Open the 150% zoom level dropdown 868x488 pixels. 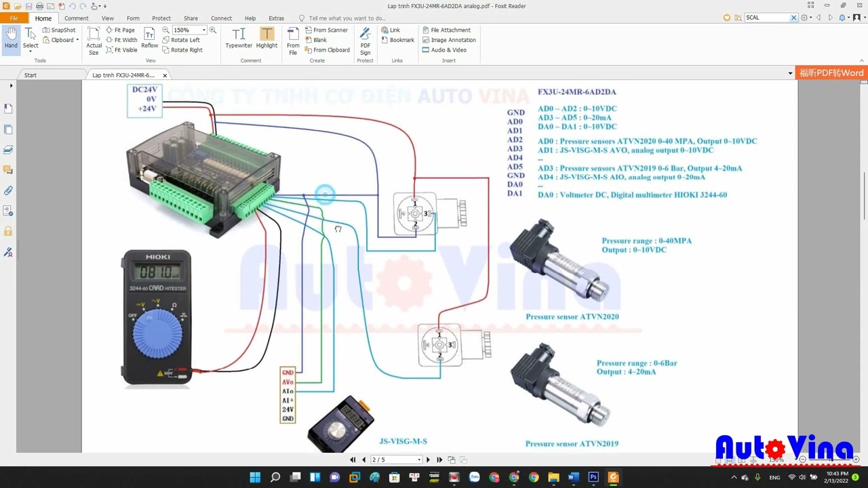coord(204,30)
